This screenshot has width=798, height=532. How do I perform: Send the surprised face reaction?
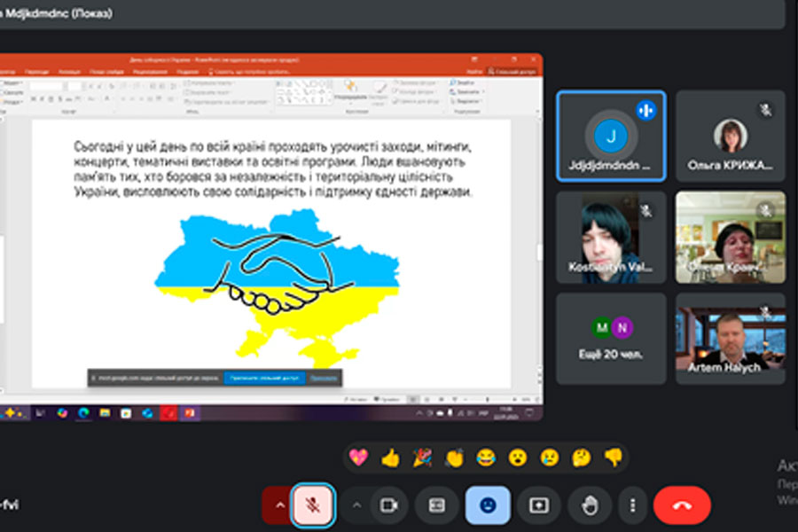coord(518,458)
